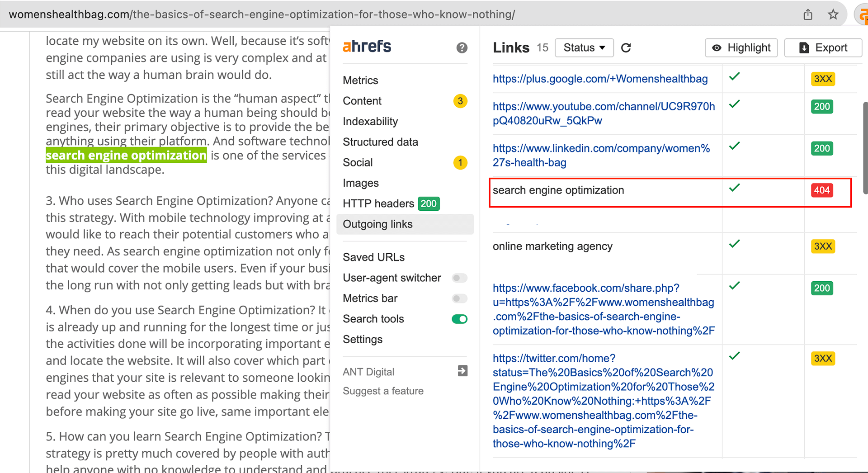
Task: Open the Images section
Action: pos(361,183)
